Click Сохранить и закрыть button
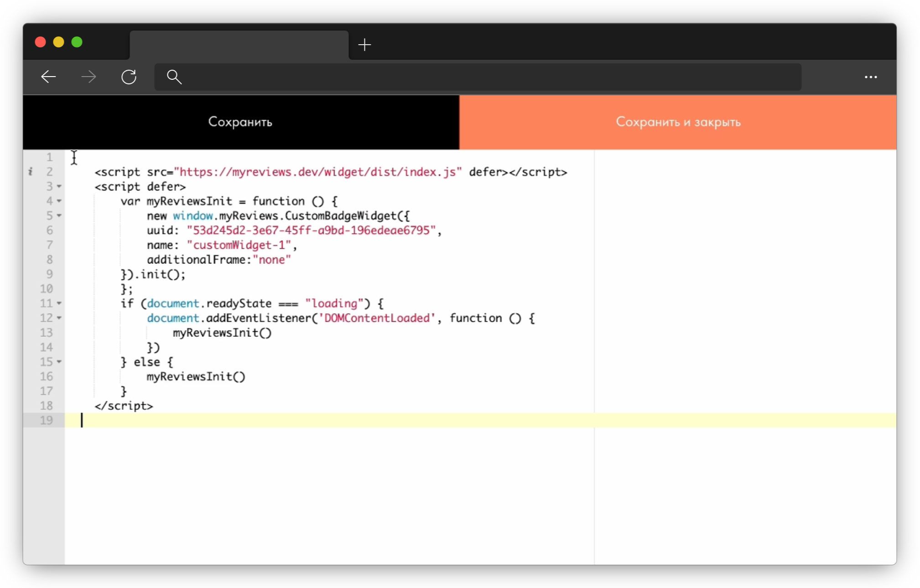Viewport: 920px width, 588px height. pyautogui.click(x=678, y=122)
